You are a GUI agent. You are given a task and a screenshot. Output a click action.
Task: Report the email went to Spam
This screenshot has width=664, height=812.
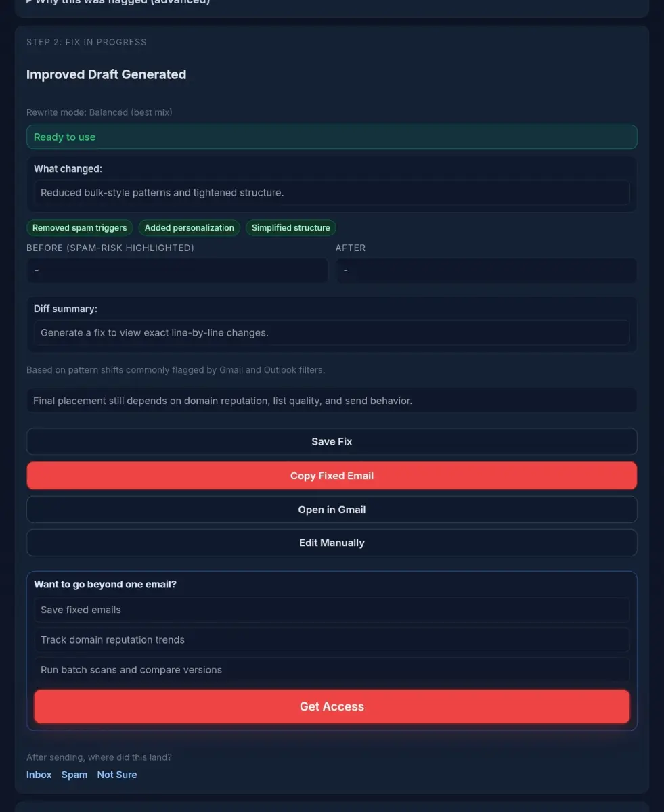[x=74, y=775]
